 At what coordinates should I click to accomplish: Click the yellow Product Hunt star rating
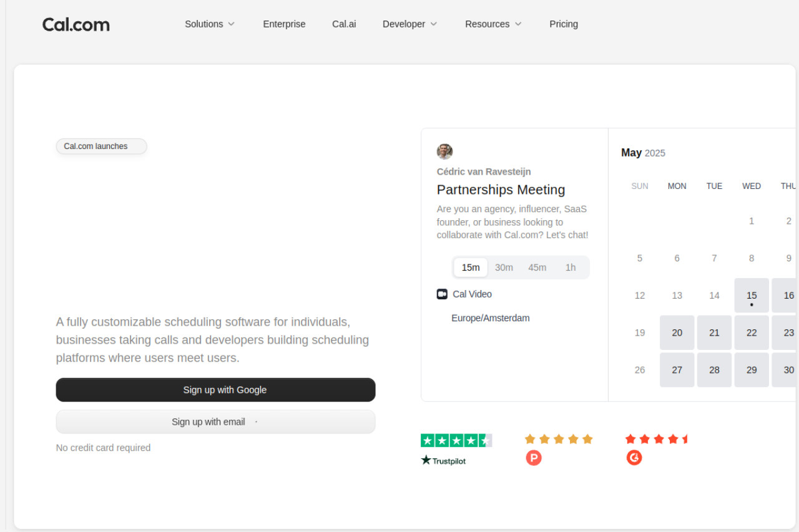[x=558, y=439]
